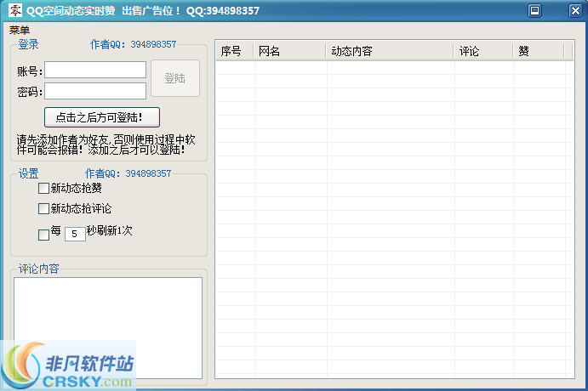Click the 网名 column header
This screenshot has width=588, height=391.
coord(290,51)
